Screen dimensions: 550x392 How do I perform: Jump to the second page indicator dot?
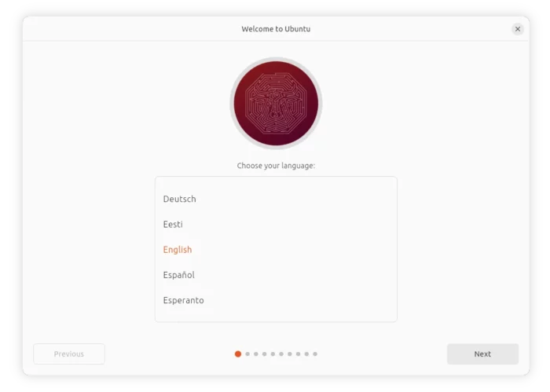(247, 354)
